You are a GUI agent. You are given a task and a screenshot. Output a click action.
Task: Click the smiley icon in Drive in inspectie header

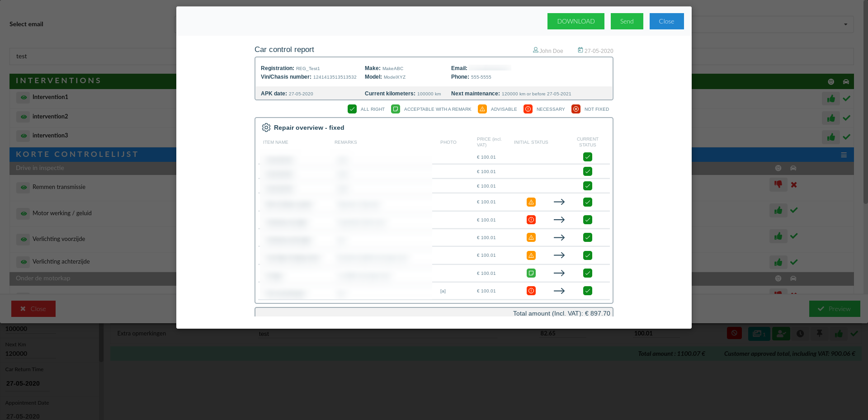coord(778,168)
